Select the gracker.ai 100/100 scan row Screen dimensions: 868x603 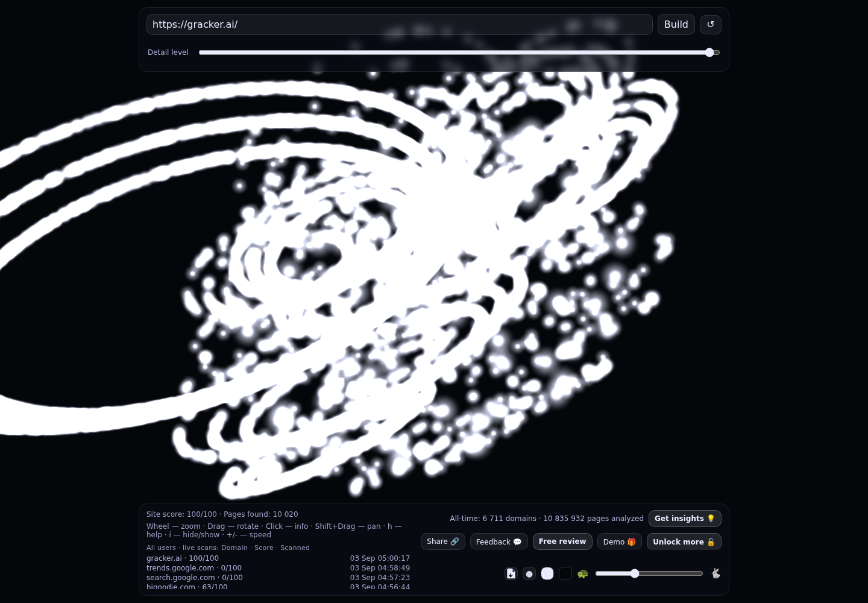(x=278, y=558)
